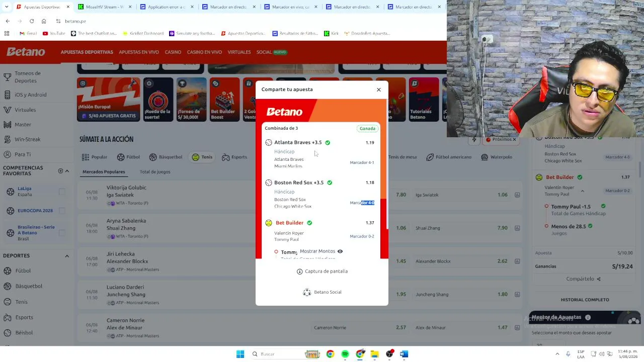Image resolution: width=644 pixels, height=362 pixels.
Task: Select the Tenis sport filter chip
Action: 202,157
